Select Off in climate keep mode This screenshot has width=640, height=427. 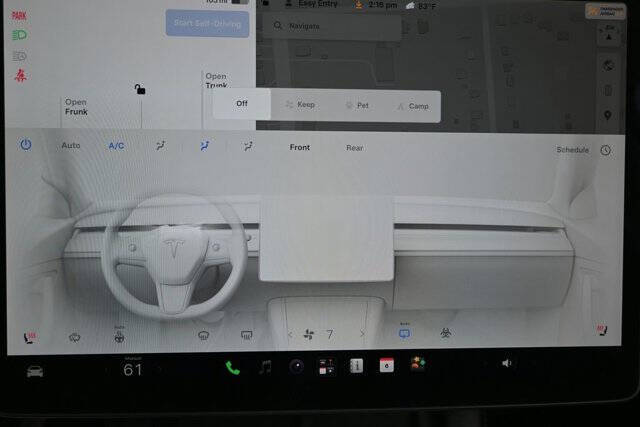242,104
